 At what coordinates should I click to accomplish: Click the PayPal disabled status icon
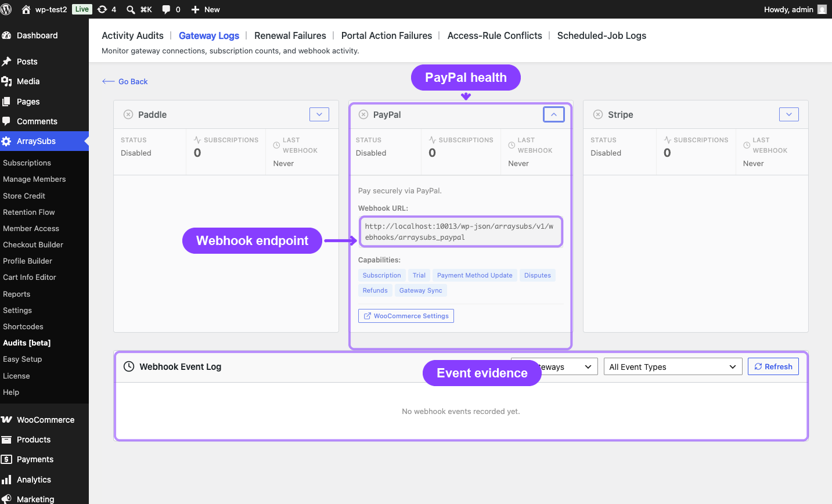coord(363,114)
